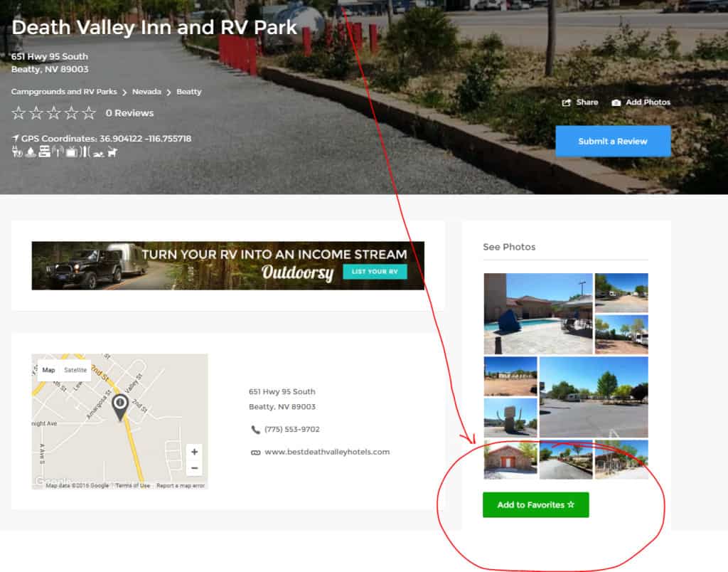728x572 pixels.
Task: Open the Nevada breadcrumb link
Action: tap(146, 92)
